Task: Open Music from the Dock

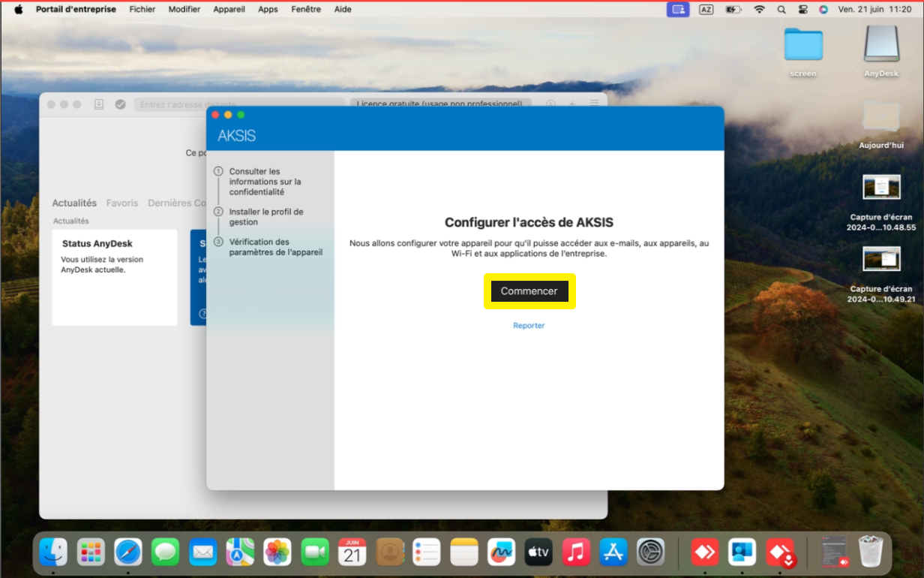Action: 576,552
